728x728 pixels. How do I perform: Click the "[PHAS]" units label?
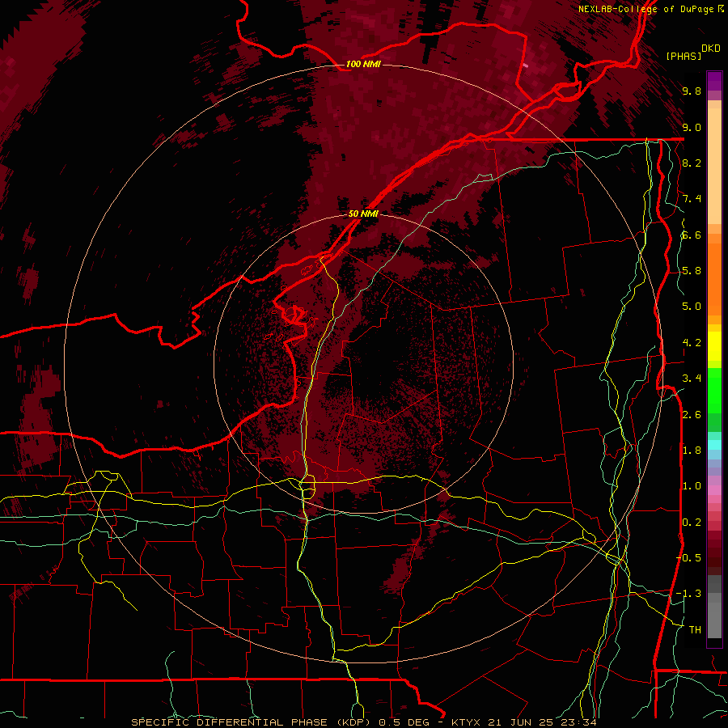click(x=684, y=56)
